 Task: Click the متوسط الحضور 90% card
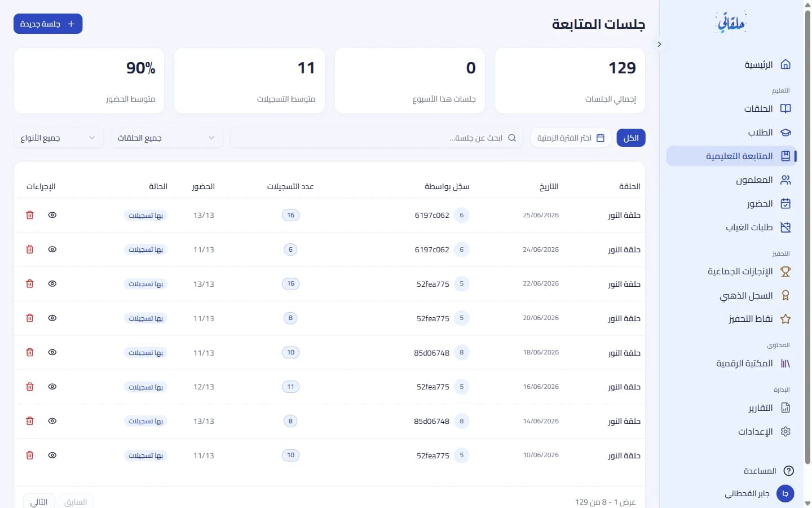(x=89, y=81)
